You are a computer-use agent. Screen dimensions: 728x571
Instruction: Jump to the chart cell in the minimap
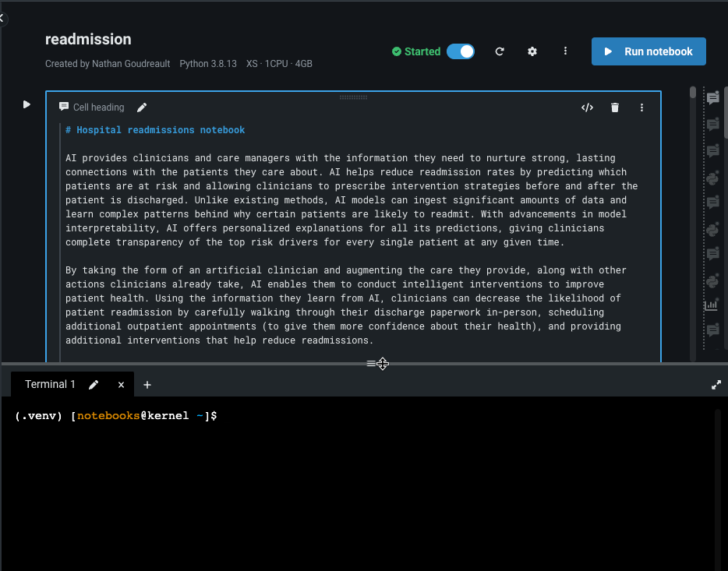point(712,305)
